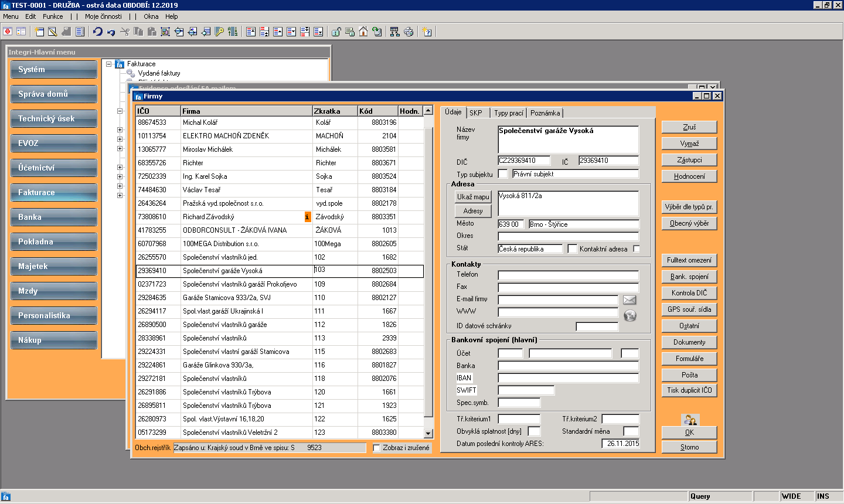The width and height of the screenshot is (844, 504).
Task: Click the edit record pencil toolbar icon
Action: [x=53, y=32]
